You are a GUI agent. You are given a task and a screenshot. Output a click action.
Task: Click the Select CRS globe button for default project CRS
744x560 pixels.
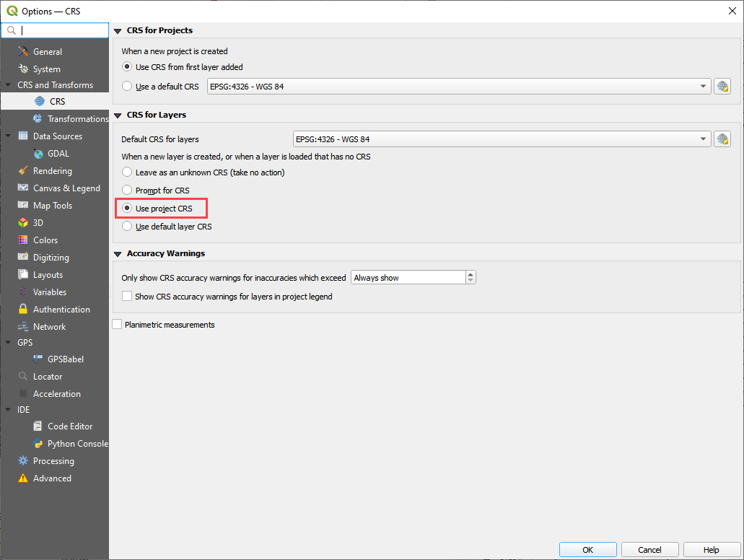tap(722, 87)
